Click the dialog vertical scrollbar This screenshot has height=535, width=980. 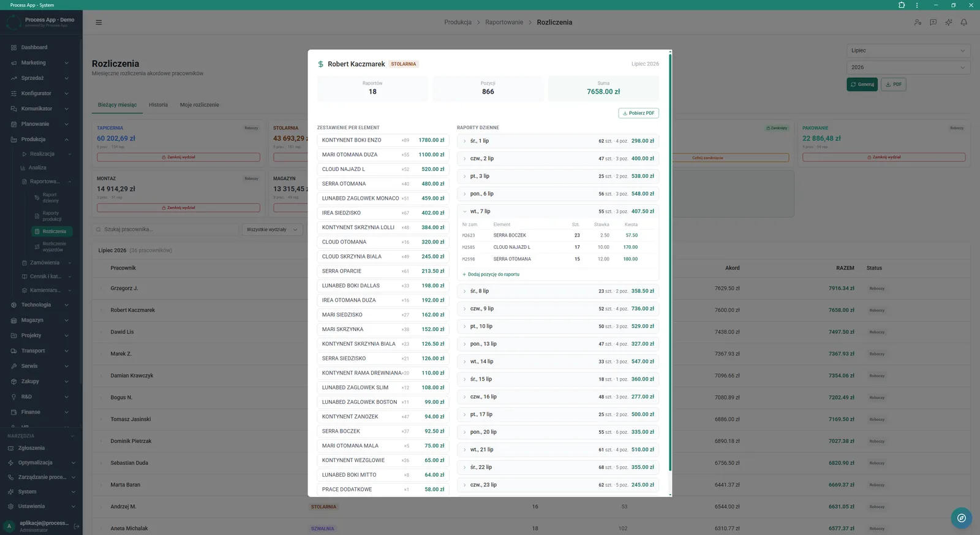pos(670,262)
